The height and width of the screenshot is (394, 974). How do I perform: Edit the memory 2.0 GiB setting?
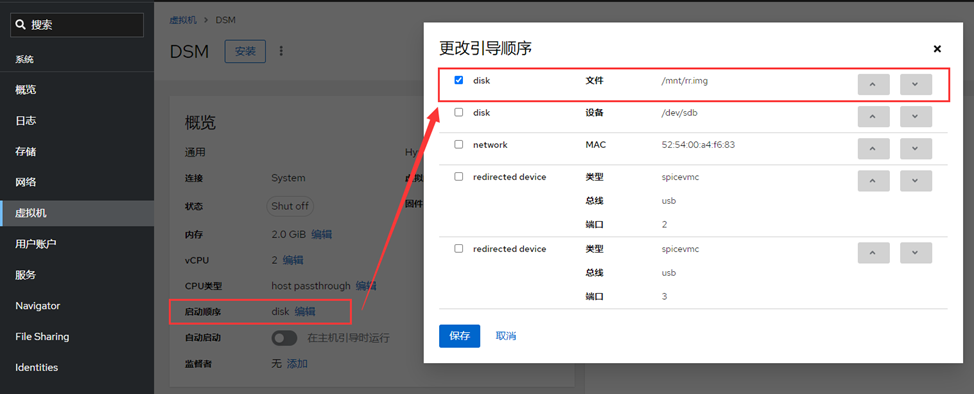322,234
